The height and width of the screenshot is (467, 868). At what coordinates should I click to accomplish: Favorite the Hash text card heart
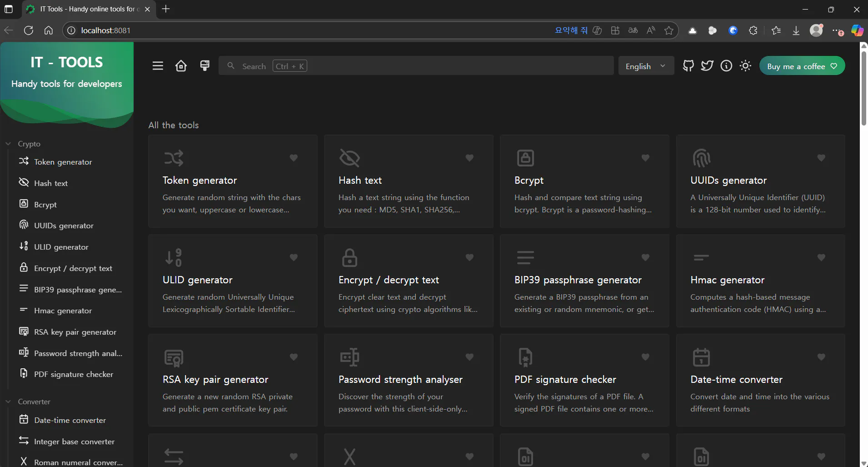pos(469,158)
